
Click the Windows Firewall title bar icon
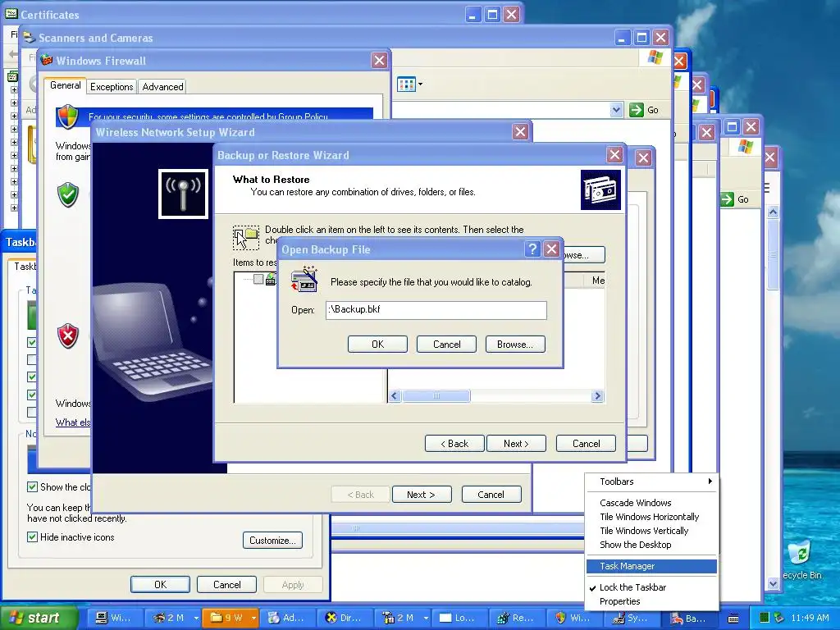[x=47, y=60]
